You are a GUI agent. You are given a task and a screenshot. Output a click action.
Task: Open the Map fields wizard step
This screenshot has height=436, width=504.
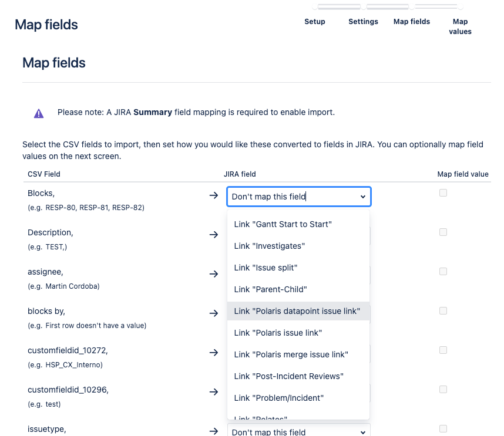(412, 22)
